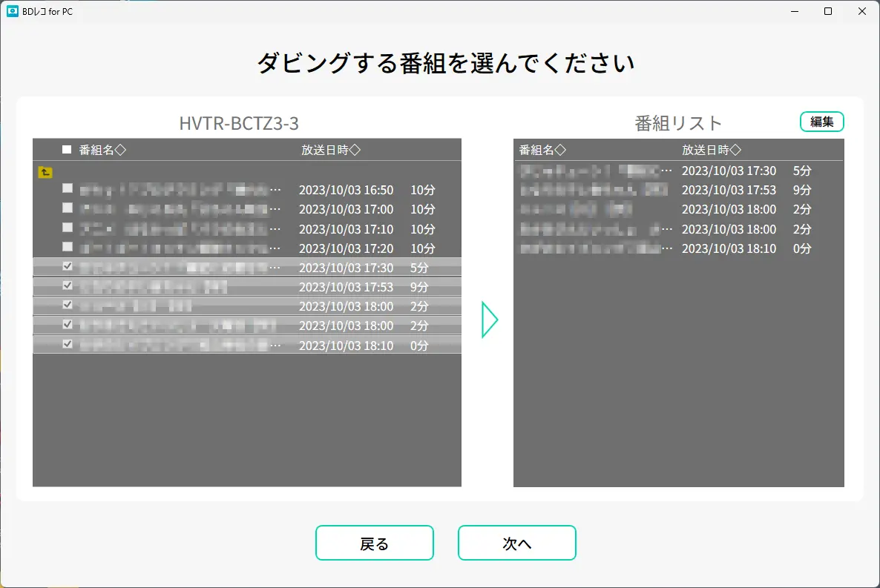Sort 番組リスト by 番組名 column

point(542,151)
